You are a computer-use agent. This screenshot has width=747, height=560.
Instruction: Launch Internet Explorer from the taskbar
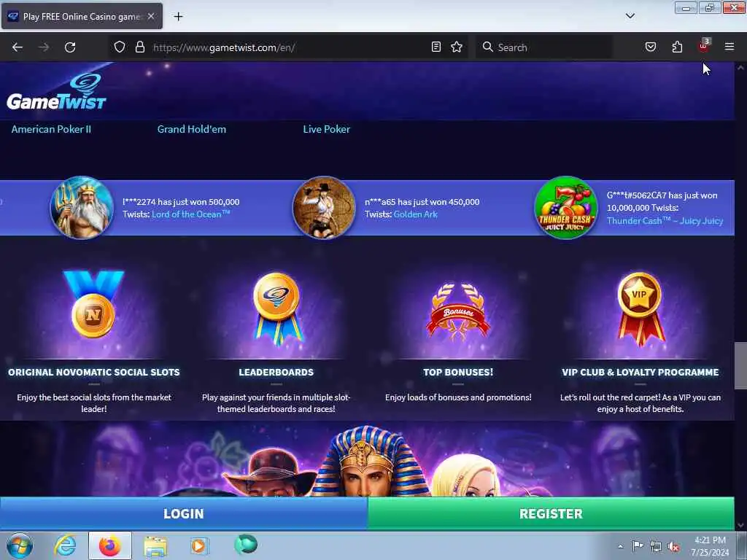(65, 545)
